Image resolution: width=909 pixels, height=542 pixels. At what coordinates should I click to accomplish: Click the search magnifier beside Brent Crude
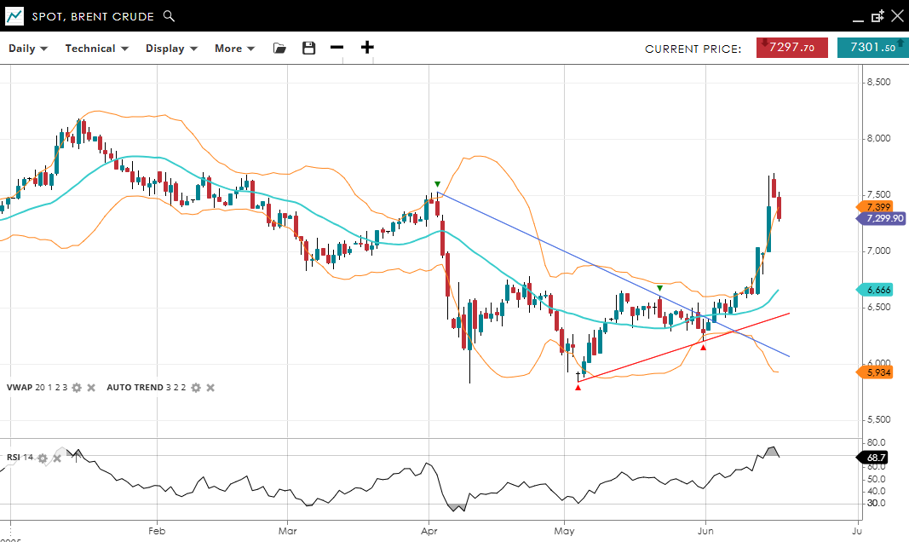(169, 16)
